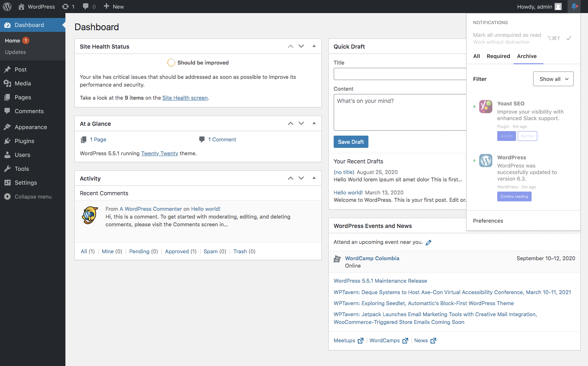Toggle the notifications bell icon

click(574, 7)
